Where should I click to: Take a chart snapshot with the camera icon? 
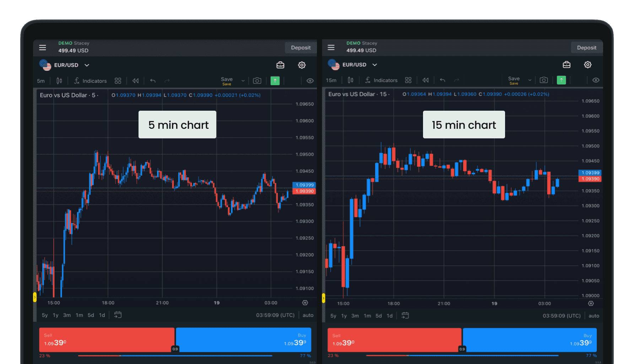pos(257,81)
